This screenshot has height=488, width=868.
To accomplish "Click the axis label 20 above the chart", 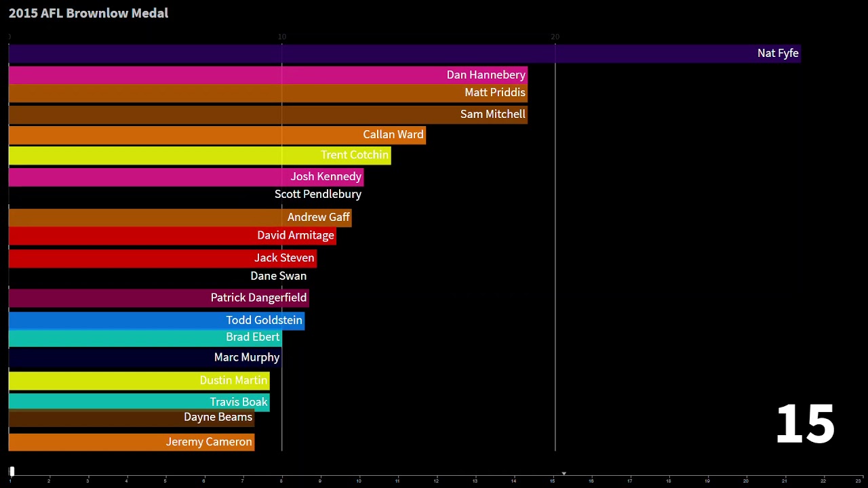I will click(x=555, y=37).
